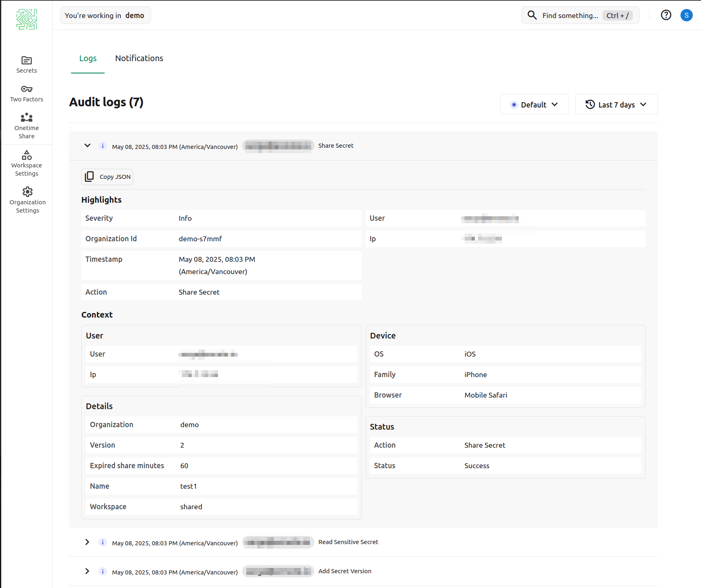Image resolution: width=701 pixels, height=588 pixels.
Task: Switch to the Notifications tab
Action: 139,58
